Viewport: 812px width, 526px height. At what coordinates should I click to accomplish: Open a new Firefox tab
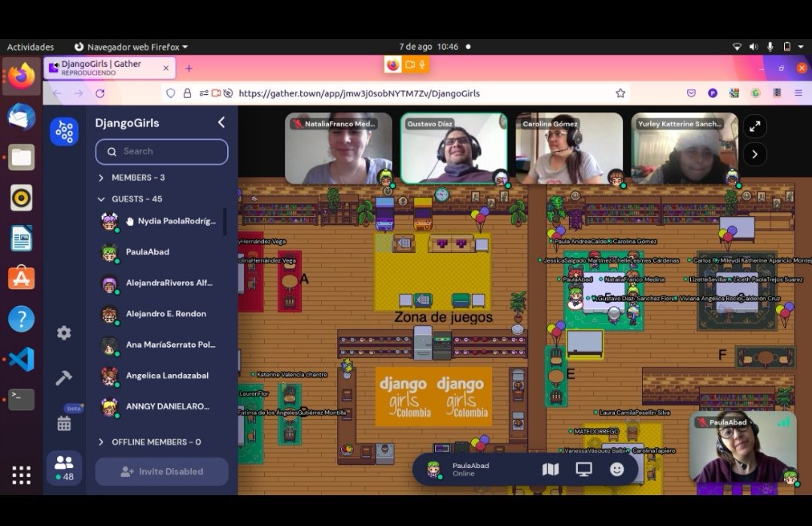pyautogui.click(x=189, y=68)
